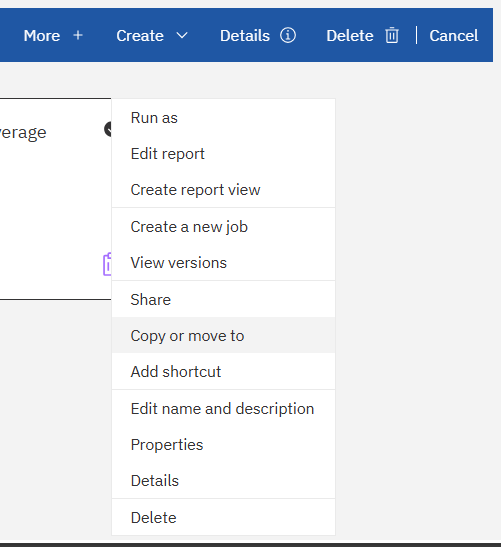Select Copy or move to
This screenshot has width=501, height=547.
pyautogui.click(x=223, y=335)
